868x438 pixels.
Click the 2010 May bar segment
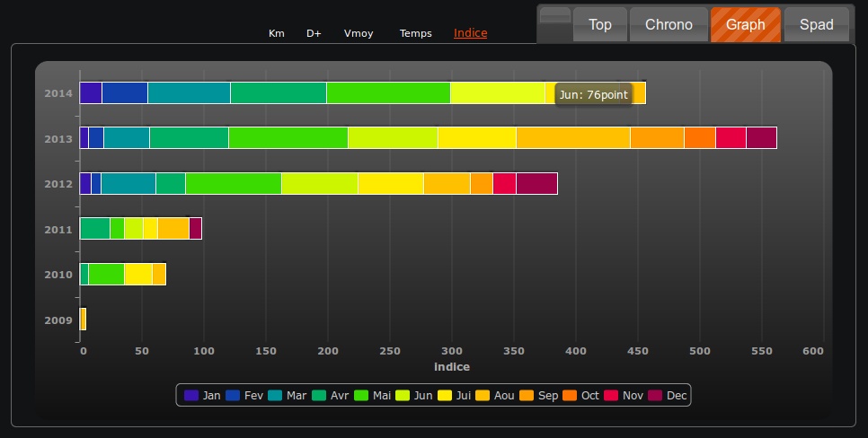tap(106, 275)
